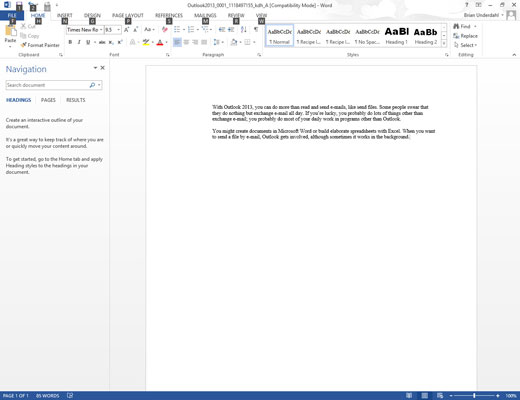Toggle italic formatting
The height and width of the screenshot is (400, 520).
pos(79,42)
